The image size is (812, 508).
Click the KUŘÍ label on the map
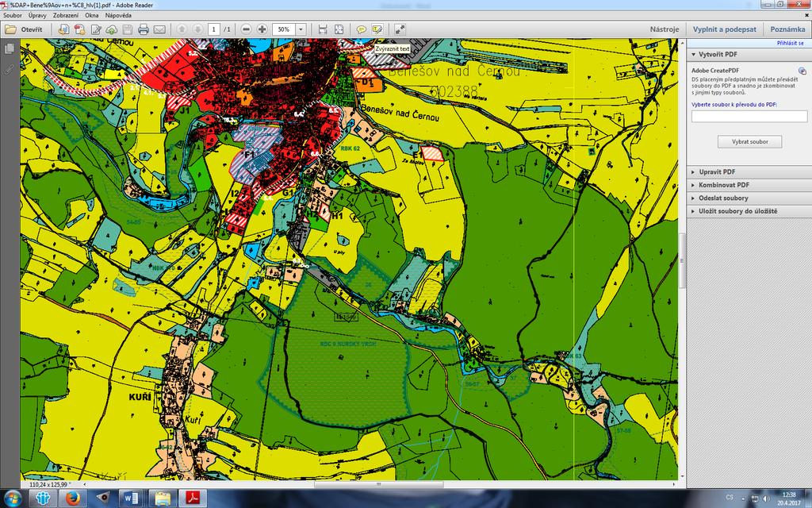tap(140, 397)
